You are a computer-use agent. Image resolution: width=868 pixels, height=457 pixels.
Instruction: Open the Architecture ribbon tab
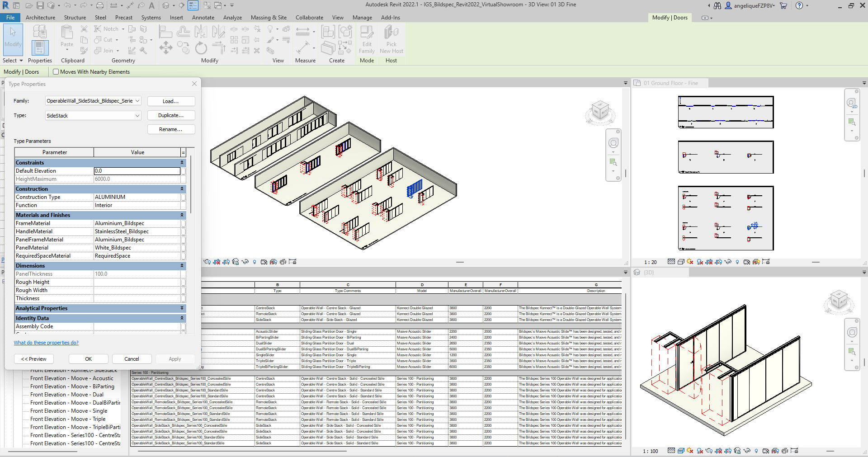[x=40, y=18]
